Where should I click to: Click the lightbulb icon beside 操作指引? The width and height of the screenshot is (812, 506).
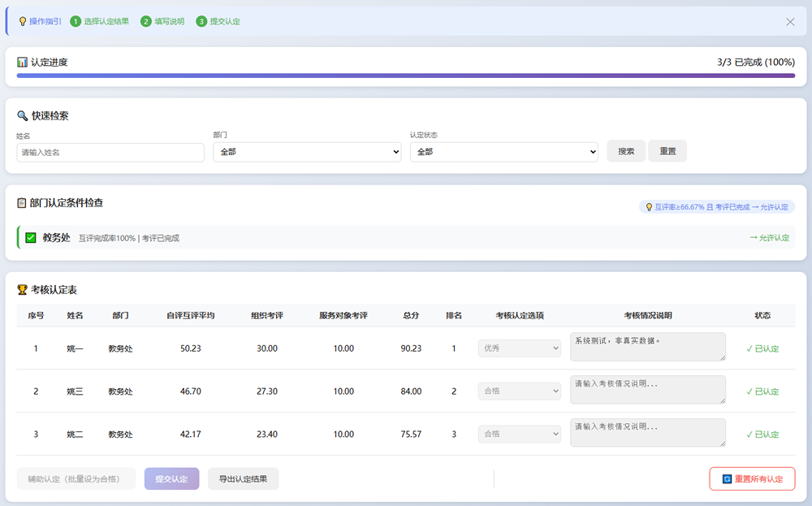(x=22, y=21)
